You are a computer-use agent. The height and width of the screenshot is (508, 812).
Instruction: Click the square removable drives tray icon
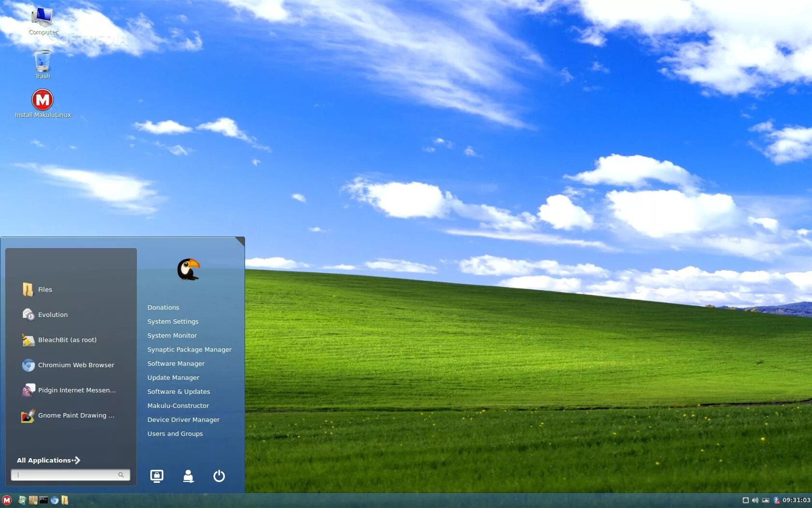pos(745,500)
